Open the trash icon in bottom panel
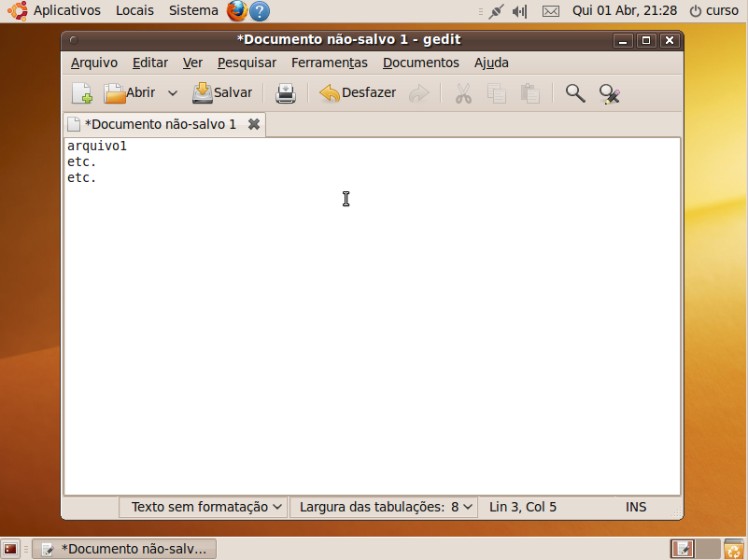Viewport: 748px width, 560px height. point(734,549)
